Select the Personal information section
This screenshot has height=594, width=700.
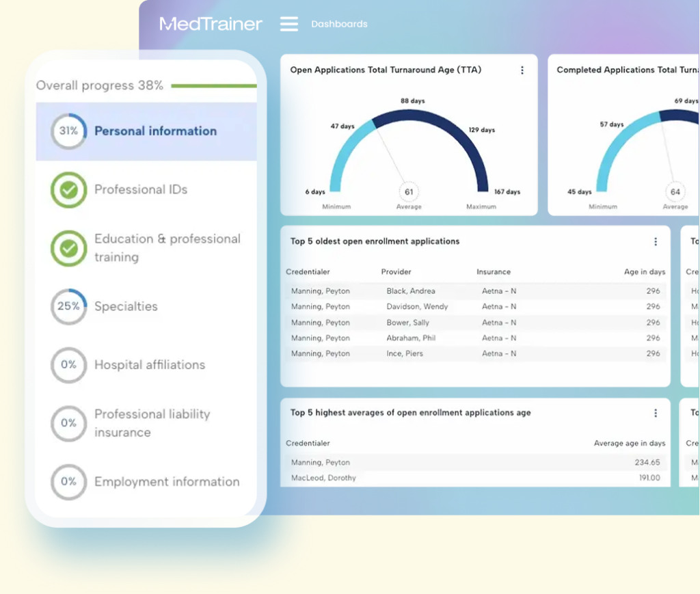pyautogui.click(x=146, y=131)
